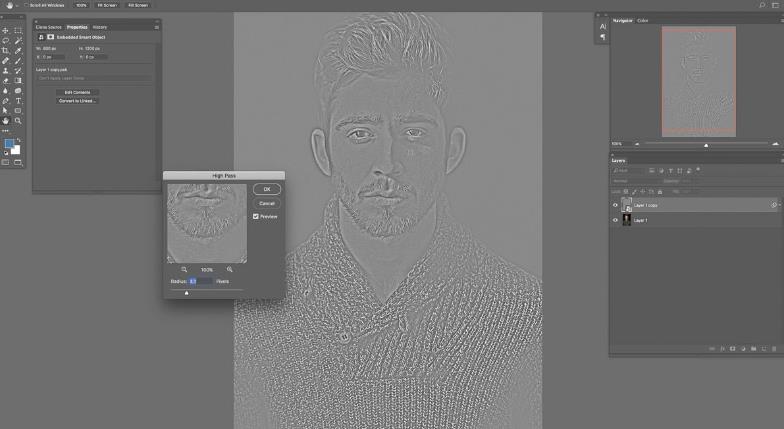Image resolution: width=784 pixels, height=429 pixels.
Task: Zoom in on High Pass preview
Action: tap(230, 270)
